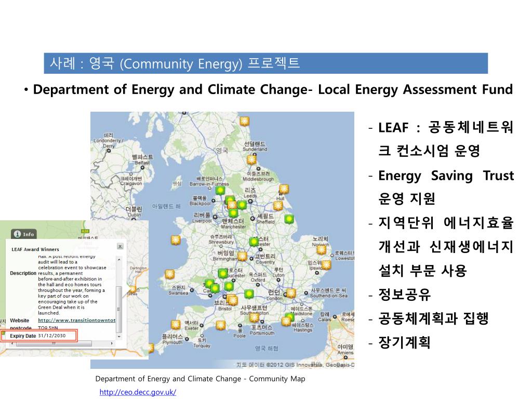532x399 pixels.
Task: Click the popup horizontal scroll left arrow
Action: pos(12,343)
